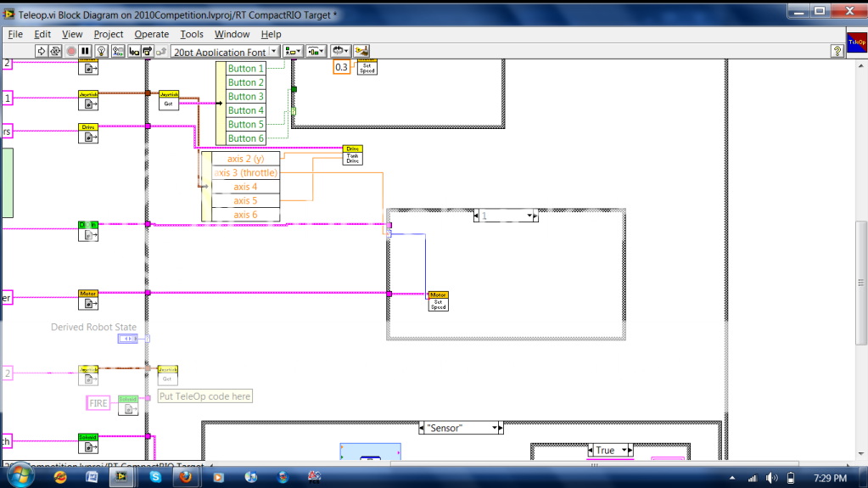Open the Context Help question mark
This screenshot has width=868, height=488.
[837, 52]
